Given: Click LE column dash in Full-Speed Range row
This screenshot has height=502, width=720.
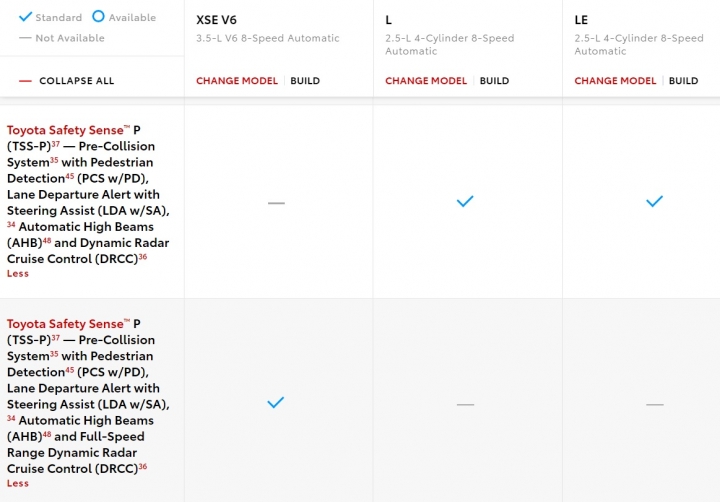Looking at the screenshot, I should (654, 405).
